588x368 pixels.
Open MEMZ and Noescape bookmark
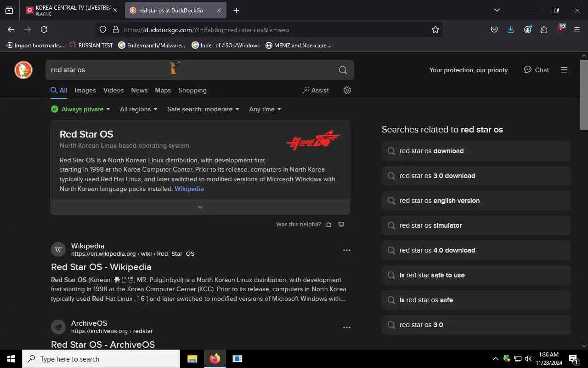point(299,45)
